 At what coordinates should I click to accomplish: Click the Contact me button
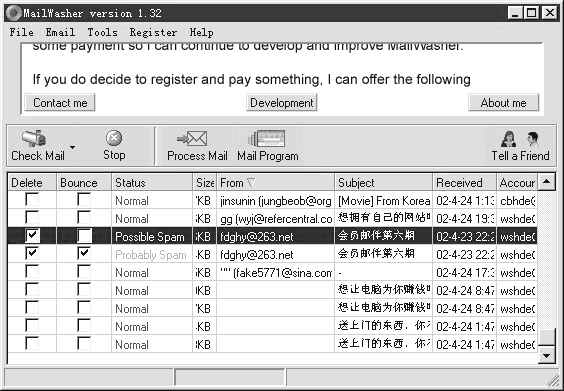coord(60,103)
